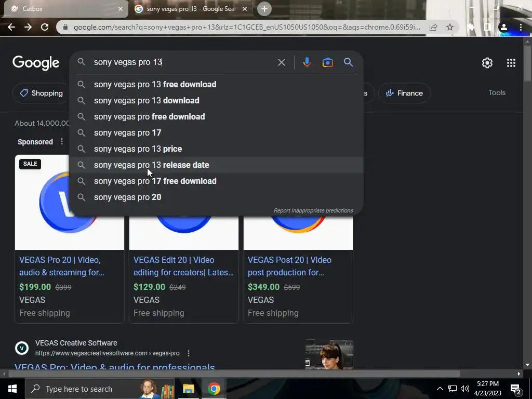532x399 pixels.
Task: Open the taskbar notification center
Action: [x=516, y=389]
